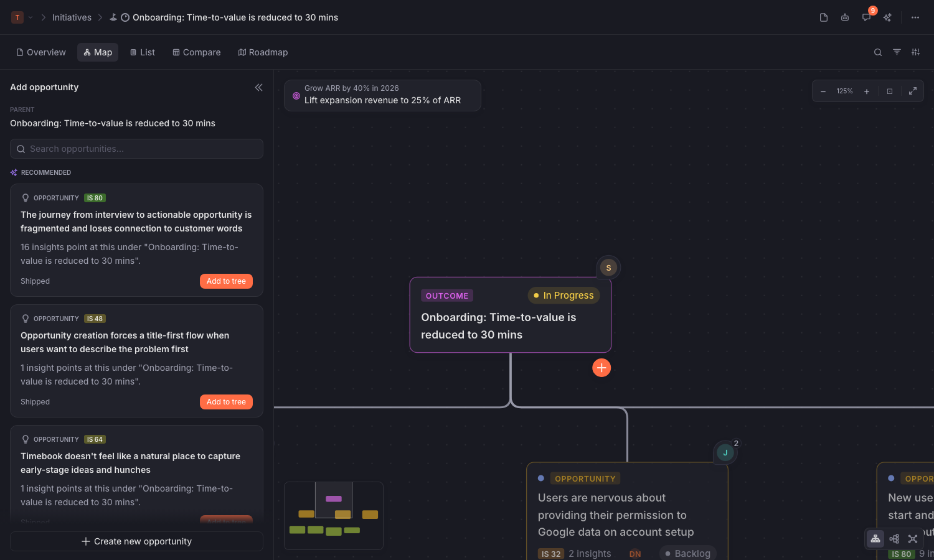Click the IS 64 badge in recommended list

(x=95, y=439)
